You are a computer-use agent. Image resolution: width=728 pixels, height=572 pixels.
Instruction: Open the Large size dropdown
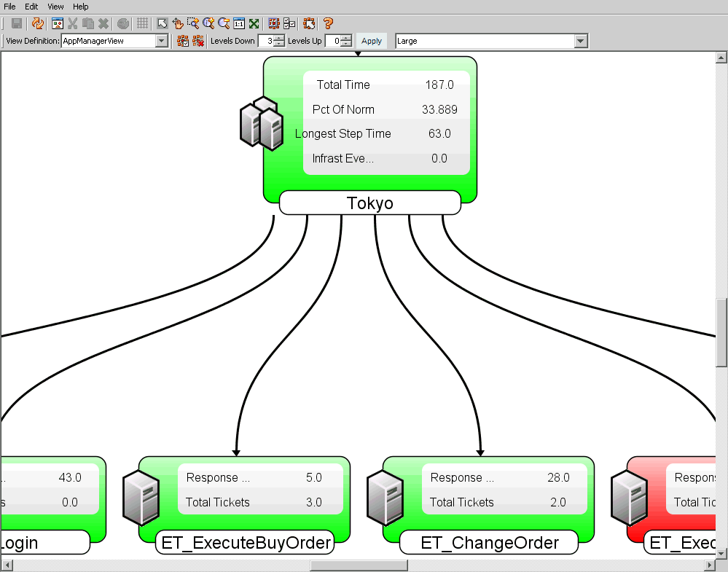coord(581,41)
